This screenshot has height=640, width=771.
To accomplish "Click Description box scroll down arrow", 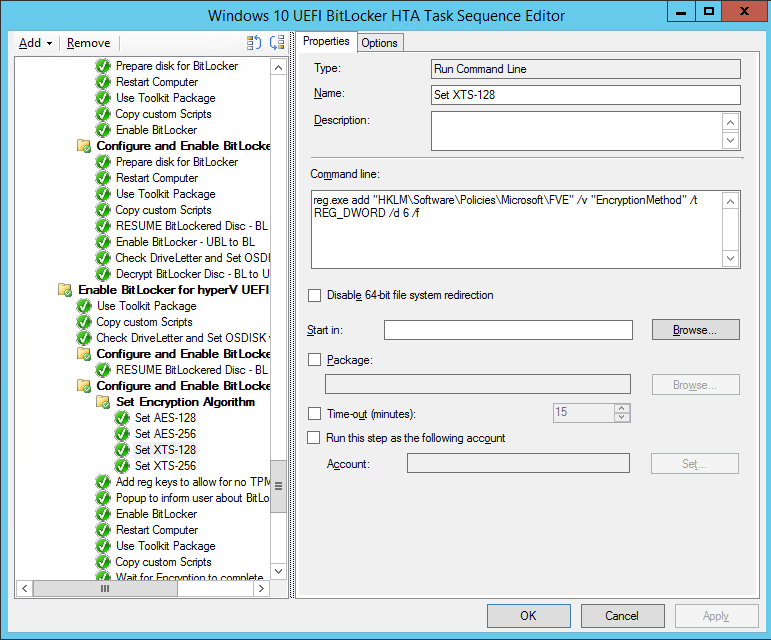I will (x=731, y=141).
